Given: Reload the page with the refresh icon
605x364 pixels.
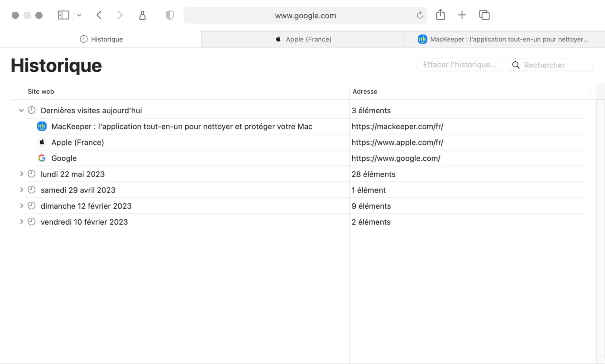Looking at the screenshot, I should point(420,15).
